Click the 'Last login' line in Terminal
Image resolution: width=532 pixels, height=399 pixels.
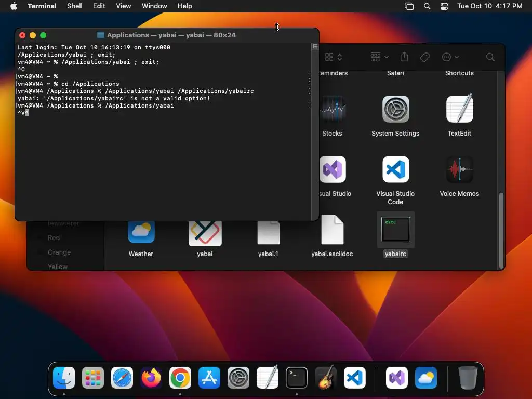[94, 47]
